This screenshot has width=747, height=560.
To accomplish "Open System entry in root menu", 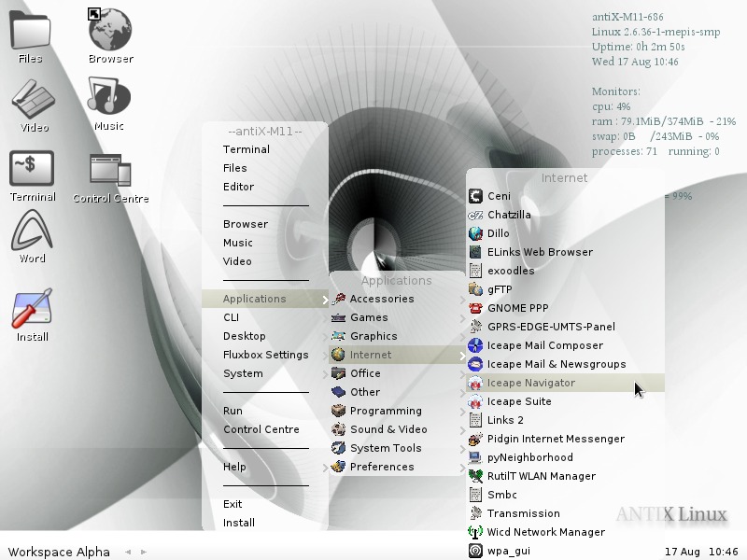I will 265,373.
